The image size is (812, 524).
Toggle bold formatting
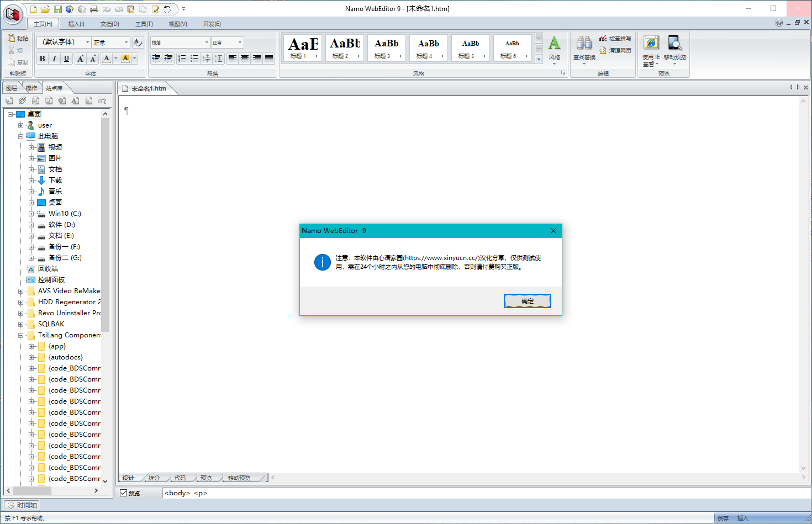[x=43, y=59]
